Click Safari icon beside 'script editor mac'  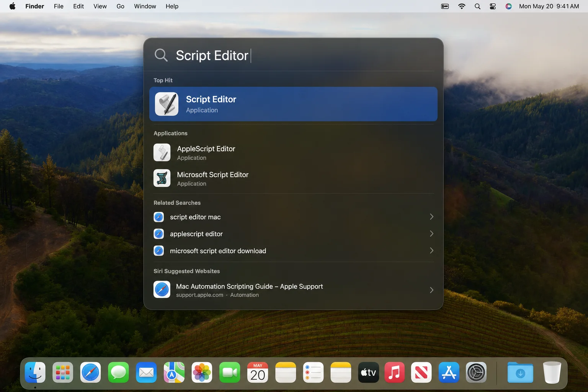(x=158, y=217)
